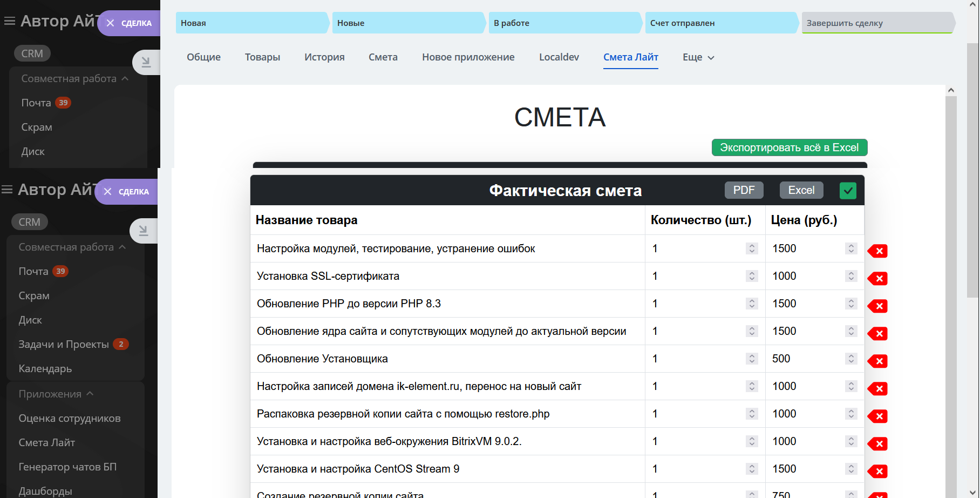This screenshot has width=980, height=498.
Task: Delete the 'Распаковка резервной копии сайта' row
Action: (x=878, y=416)
